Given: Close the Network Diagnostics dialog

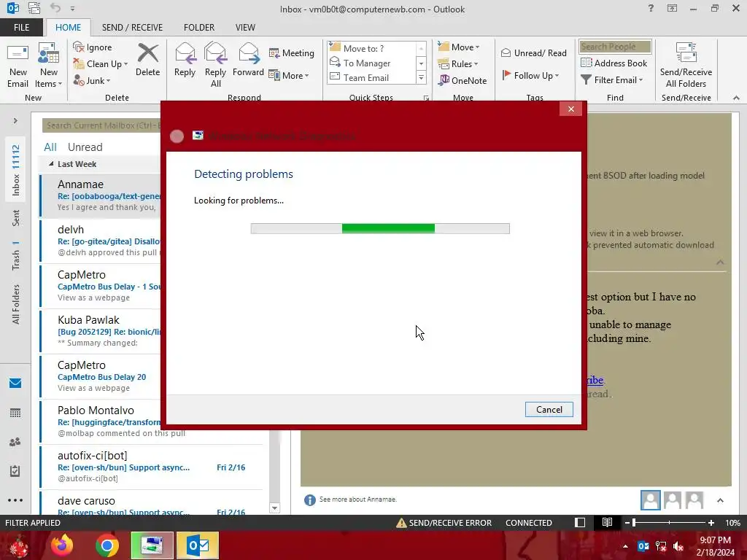Looking at the screenshot, I should pyautogui.click(x=570, y=109).
